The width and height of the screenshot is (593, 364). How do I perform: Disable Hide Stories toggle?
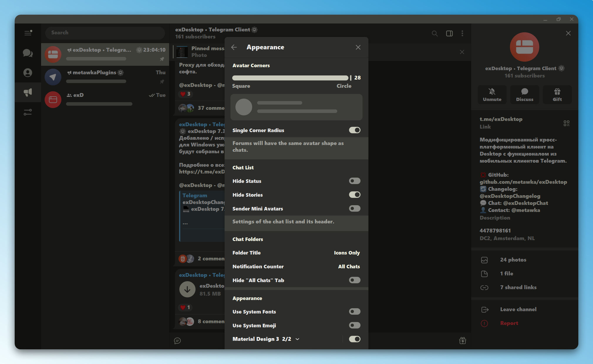355,195
